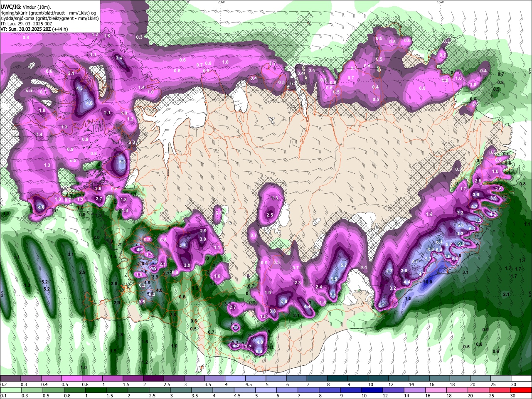
Task: Click the "VT: Sun. 30.03.2025 20Z (+44 h)" line
Action: click(x=34, y=29)
